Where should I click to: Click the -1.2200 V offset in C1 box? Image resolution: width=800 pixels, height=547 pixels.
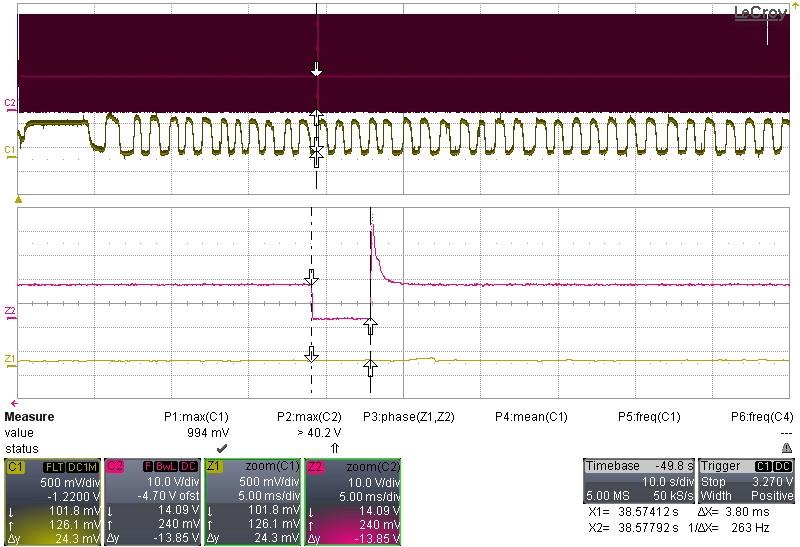(73, 496)
